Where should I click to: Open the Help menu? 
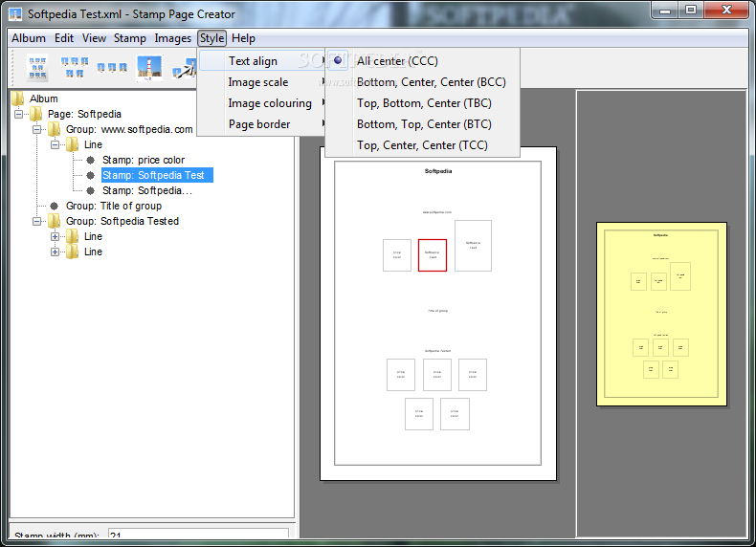pyautogui.click(x=243, y=38)
